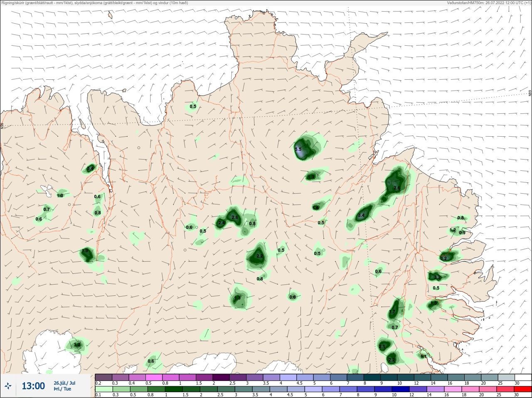Click the white swatch ending the upper legend row

click(523, 377)
